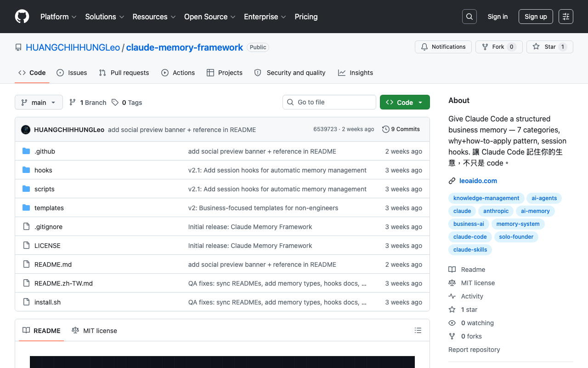The width and height of the screenshot is (588, 368).
Task: Click inside the Go to file field
Action: tap(329, 102)
